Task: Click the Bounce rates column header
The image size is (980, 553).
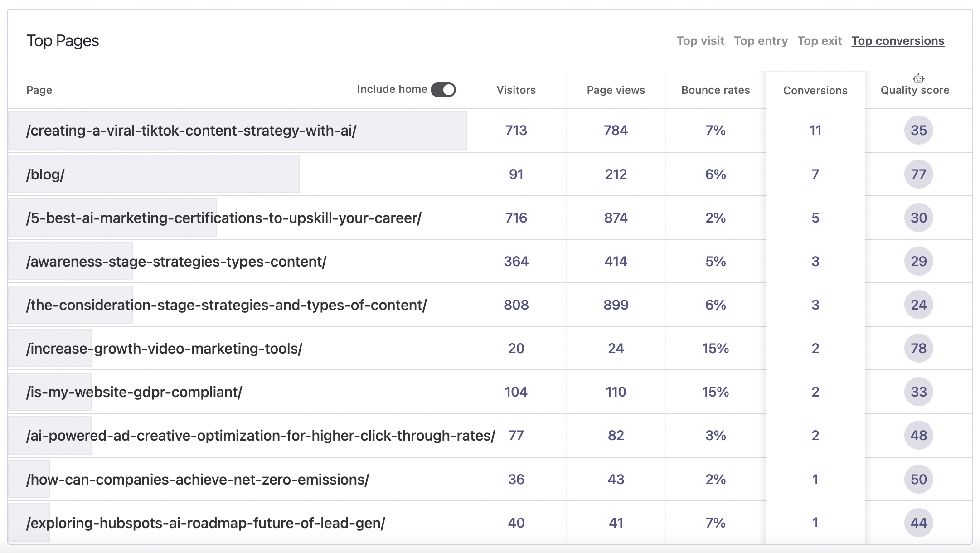Action: coord(715,90)
